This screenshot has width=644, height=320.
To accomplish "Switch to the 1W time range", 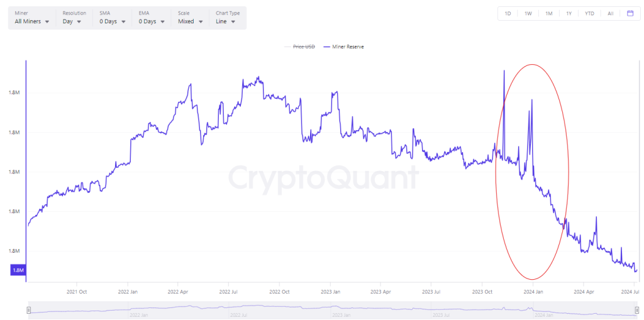I will (x=528, y=13).
